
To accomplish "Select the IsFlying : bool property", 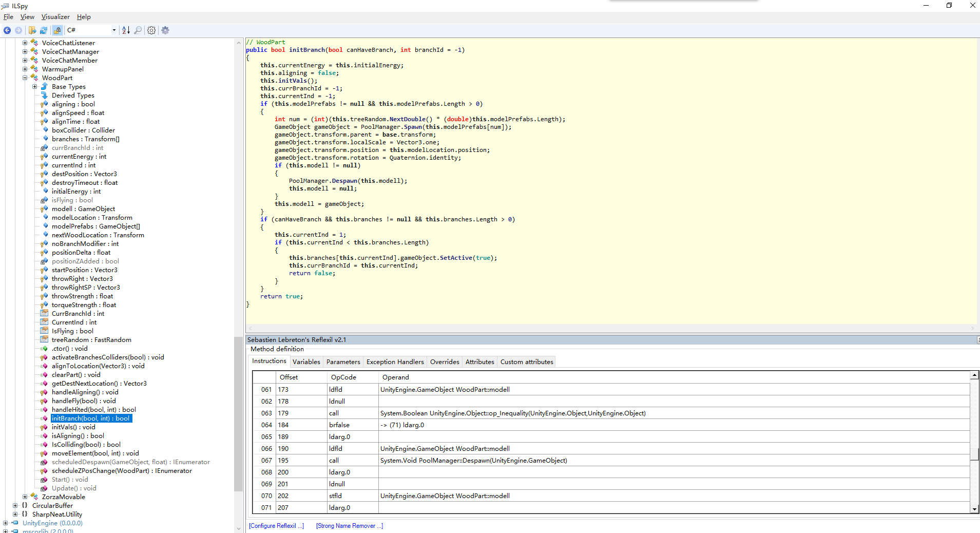I will point(72,331).
